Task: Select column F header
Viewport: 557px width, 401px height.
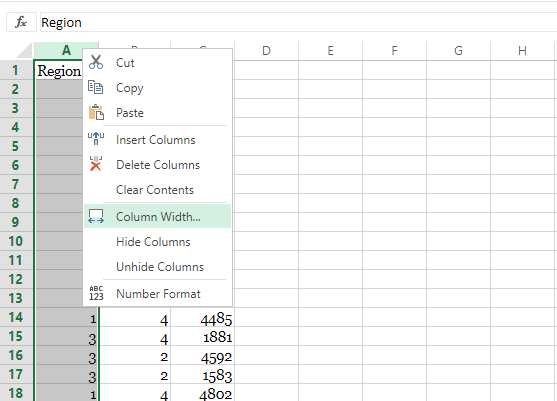Action: coord(394,50)
